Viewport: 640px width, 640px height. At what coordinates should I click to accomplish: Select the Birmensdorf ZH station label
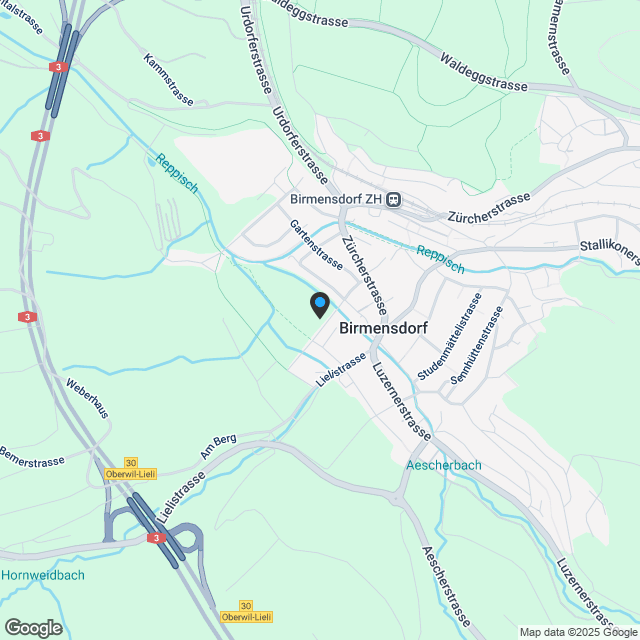point(336,199)
